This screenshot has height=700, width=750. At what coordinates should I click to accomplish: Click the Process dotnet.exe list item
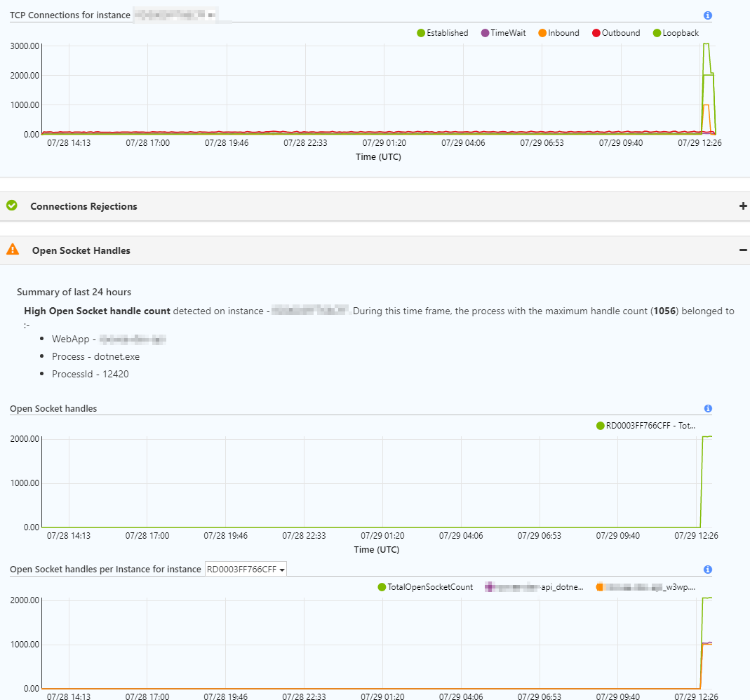[x=97, y=356]
